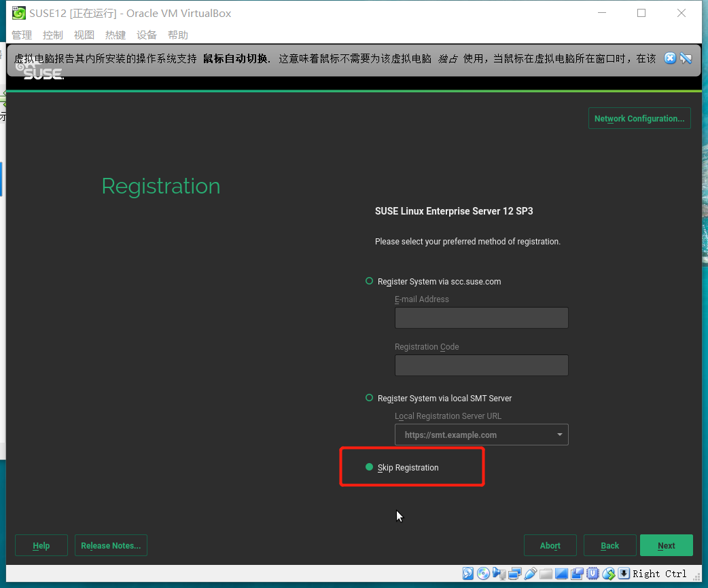Click inside the E-mail Address field
The image size is (708, 588).
[x=481, y=317]
